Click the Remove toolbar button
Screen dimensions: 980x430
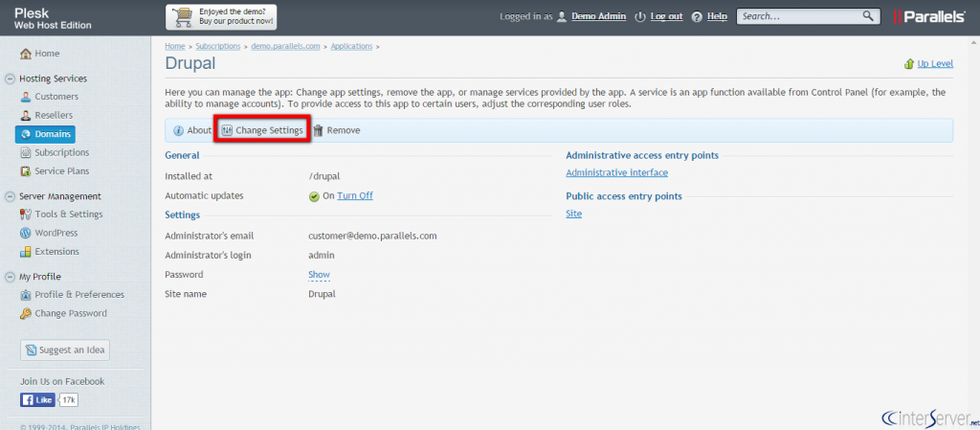pyautogui.click(x=337, y=130)
